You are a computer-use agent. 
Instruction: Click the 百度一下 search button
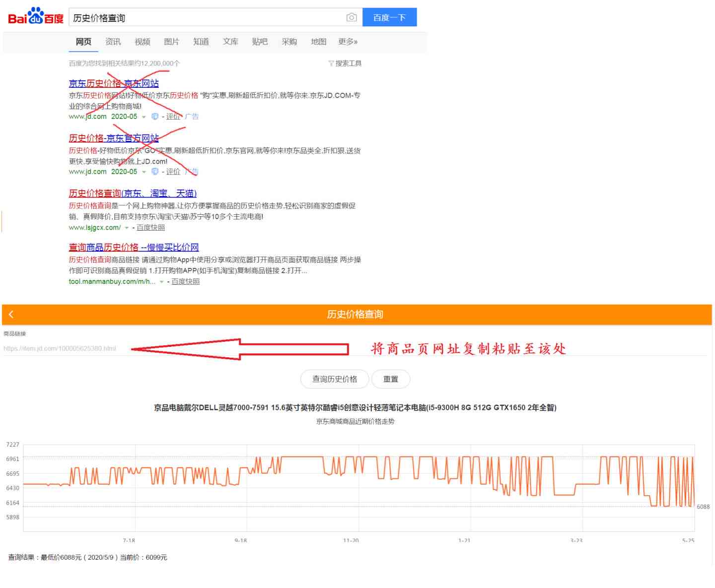[389, 17]
